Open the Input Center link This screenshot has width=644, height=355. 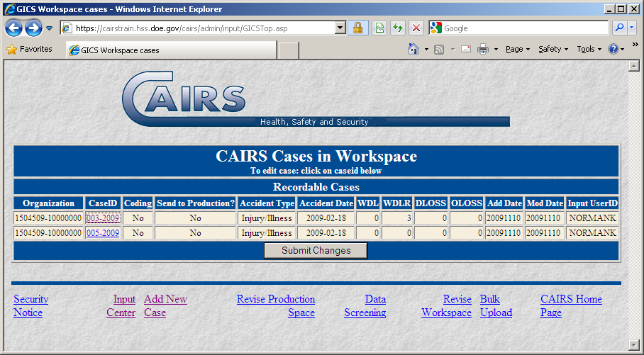click(121, 305)
